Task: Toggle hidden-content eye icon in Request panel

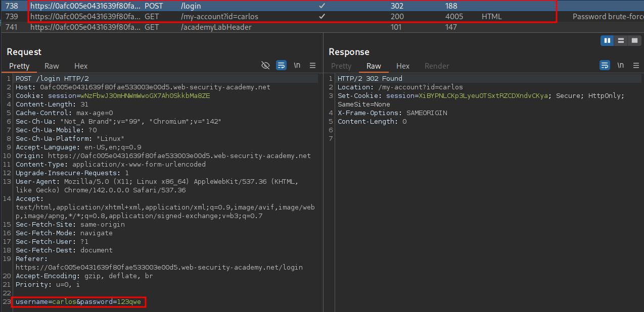Action: tap(265, 66)
